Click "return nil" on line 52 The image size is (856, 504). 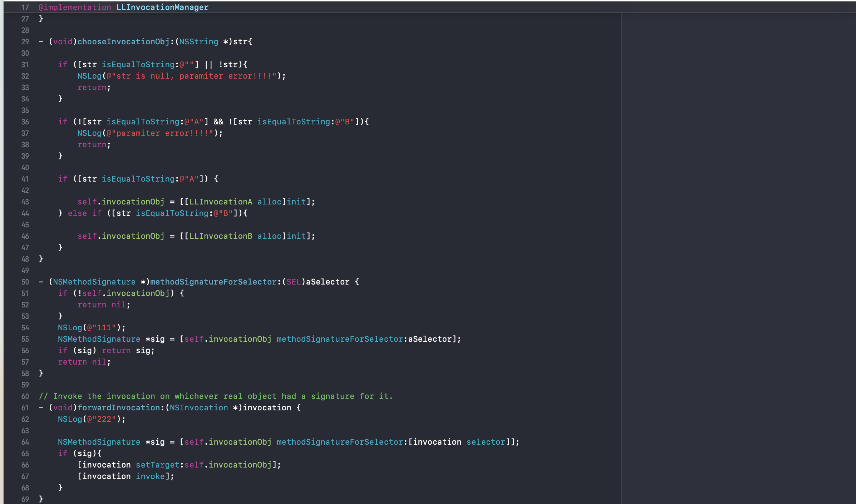(x=102, y=305)
